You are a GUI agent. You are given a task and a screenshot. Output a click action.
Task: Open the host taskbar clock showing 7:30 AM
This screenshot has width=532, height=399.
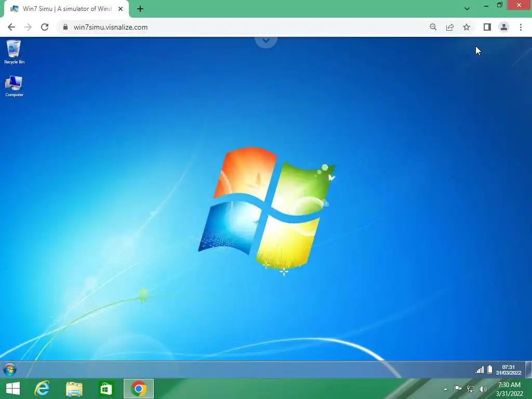[x=509, y=389]
